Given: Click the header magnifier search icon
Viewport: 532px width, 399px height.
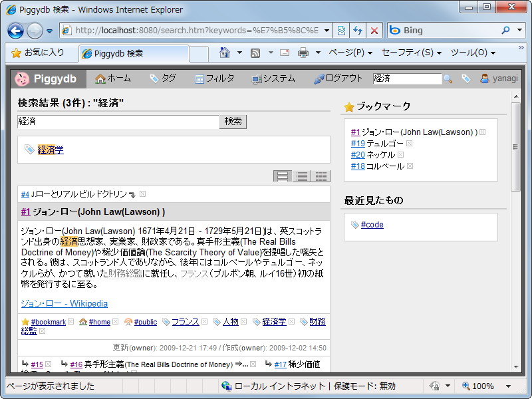Looking at the screenshot, I should pos(448,79).
